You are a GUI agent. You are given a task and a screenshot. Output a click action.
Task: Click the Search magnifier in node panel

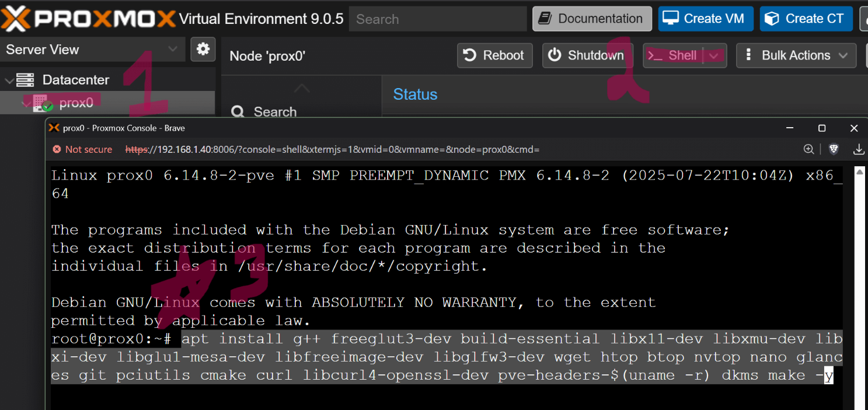pos(238,111)
